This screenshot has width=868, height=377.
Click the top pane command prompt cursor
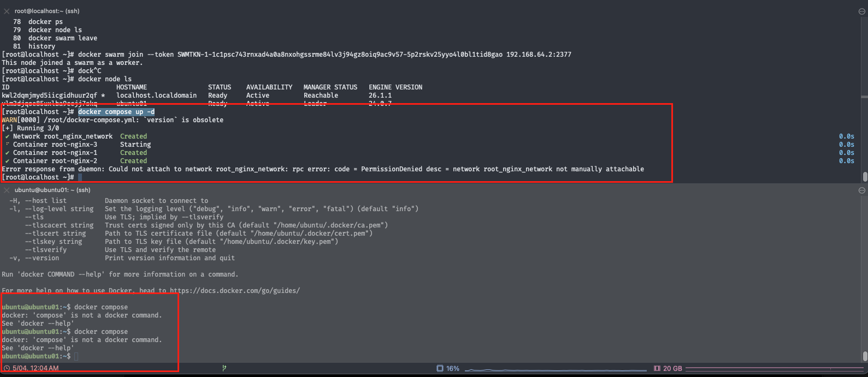coord(80,177)
